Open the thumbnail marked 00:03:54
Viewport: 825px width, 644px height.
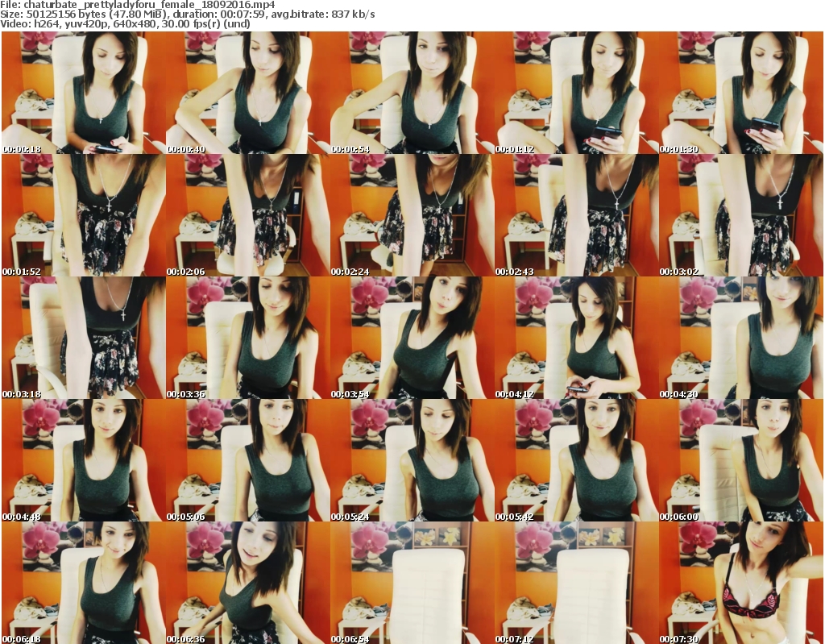pyautogui.click(x=412, y=338)
